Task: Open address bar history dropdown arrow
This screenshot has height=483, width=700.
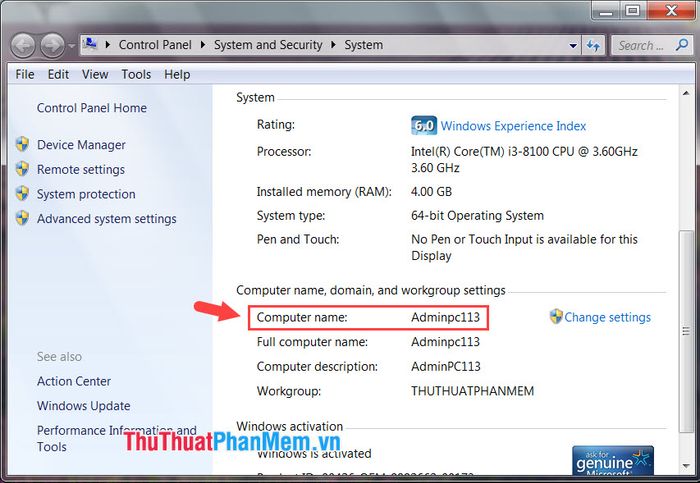Action: 573,46
